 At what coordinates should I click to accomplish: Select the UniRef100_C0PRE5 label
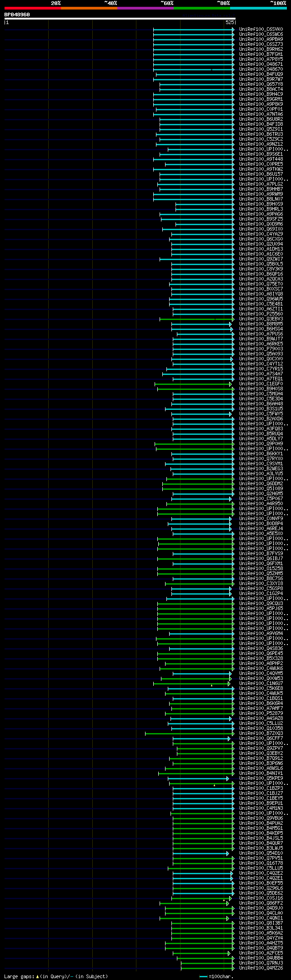click(x=261, y=164)
